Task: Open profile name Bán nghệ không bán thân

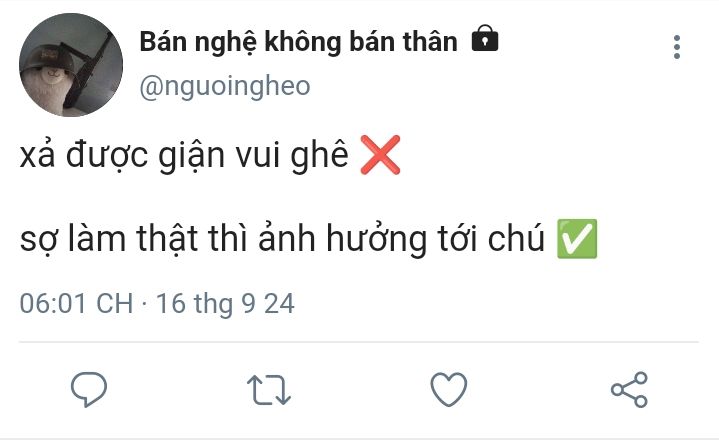Action: [x=299, y=42]
